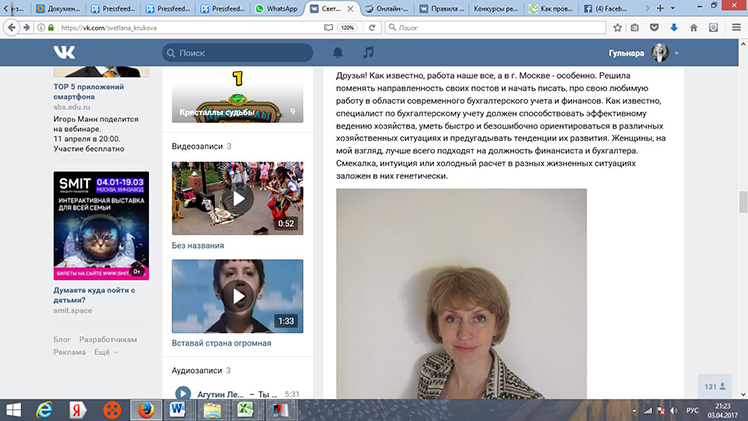Switch to the Facebook tab
748x421 pixels.
tap(606, 9)
